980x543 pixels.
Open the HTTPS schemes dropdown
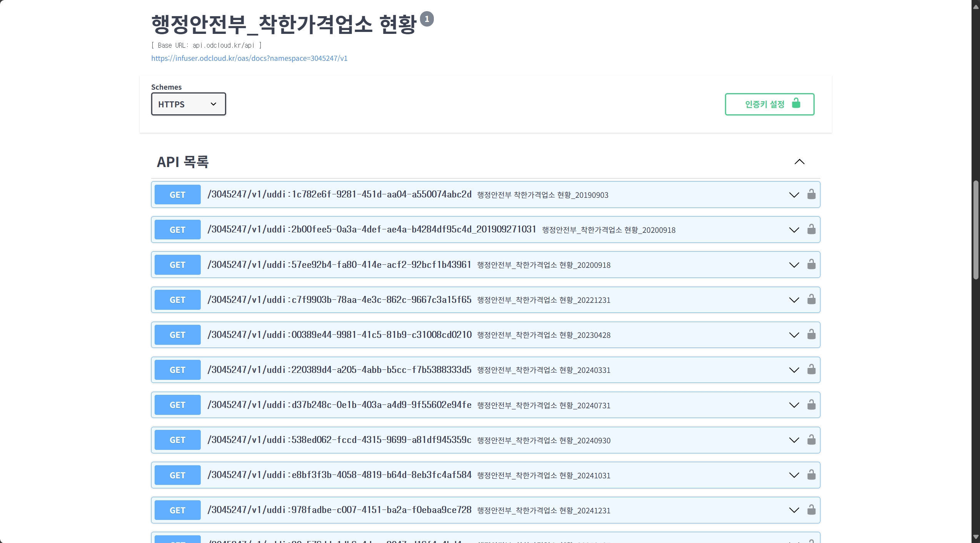coord(188,104)
